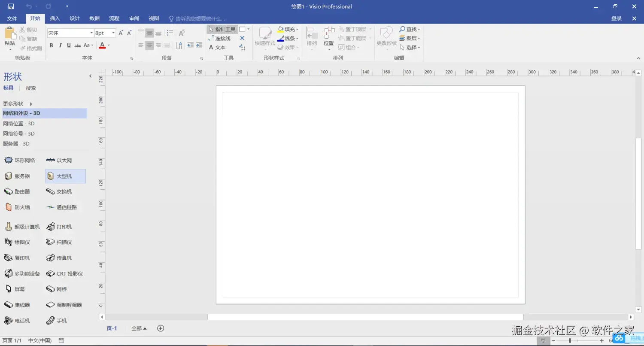Select the CRT 投影仪 projector shape
This screenshot has width=644, height=346.
point(64,273)
